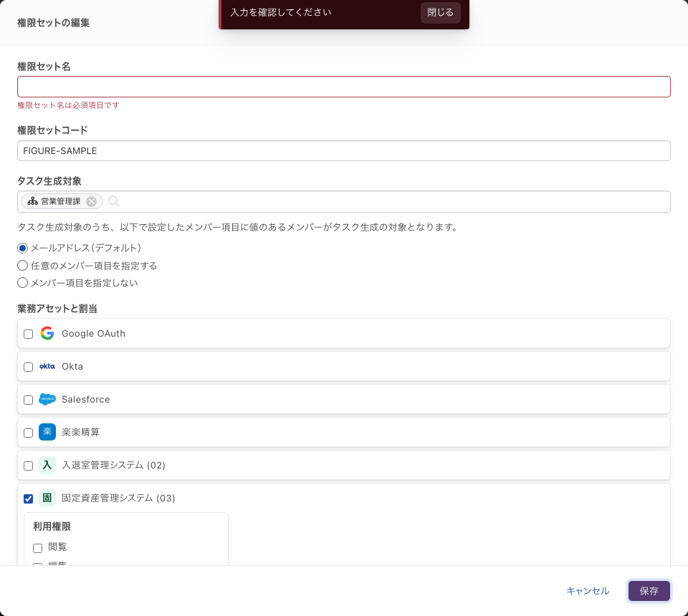Click the Salesforce cloud icon
The image size is (688, 616).
tap(47, 399)
